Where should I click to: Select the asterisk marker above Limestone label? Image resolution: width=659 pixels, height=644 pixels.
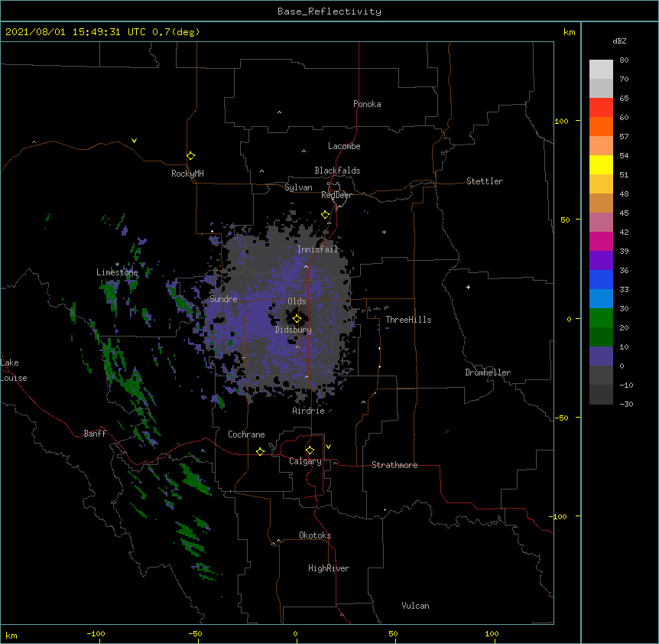coord(117,265)
